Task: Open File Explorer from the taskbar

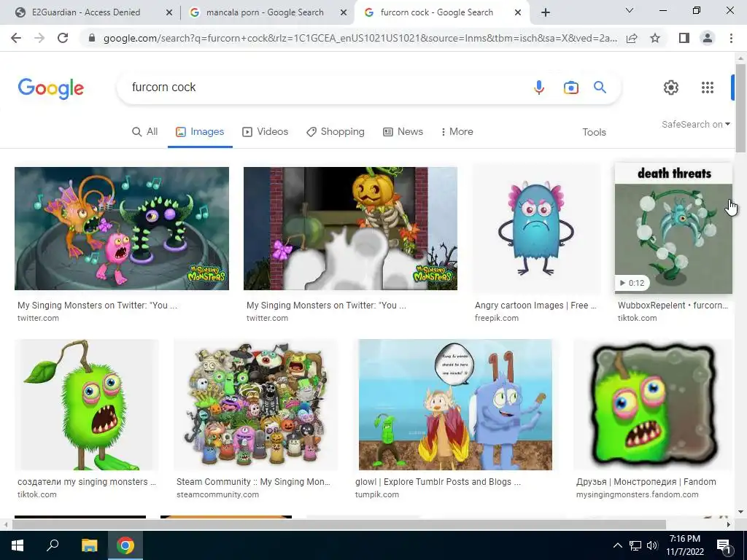Action: pyautogui.click(x=89, y=545)
